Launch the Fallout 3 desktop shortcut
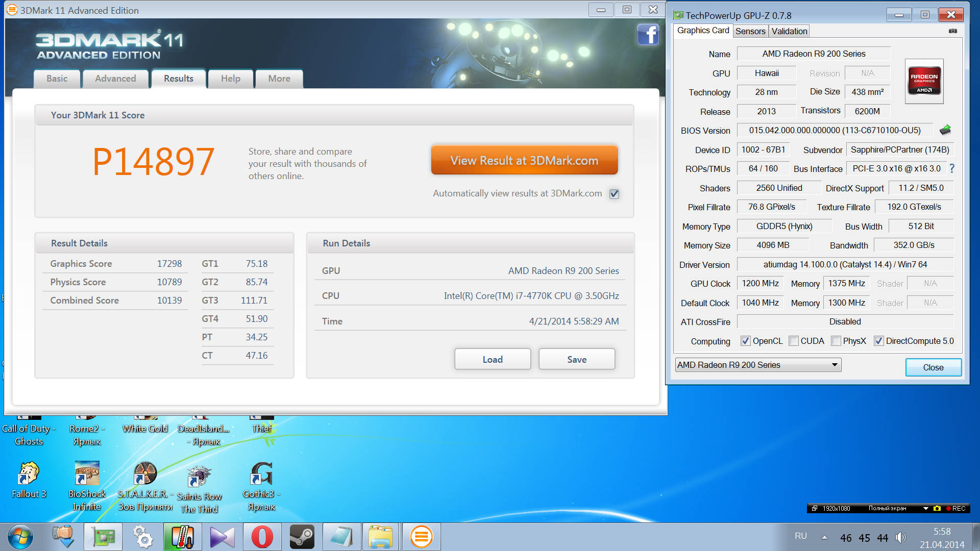Viewport: 980px width, 551px height. [x=29, y=473]
